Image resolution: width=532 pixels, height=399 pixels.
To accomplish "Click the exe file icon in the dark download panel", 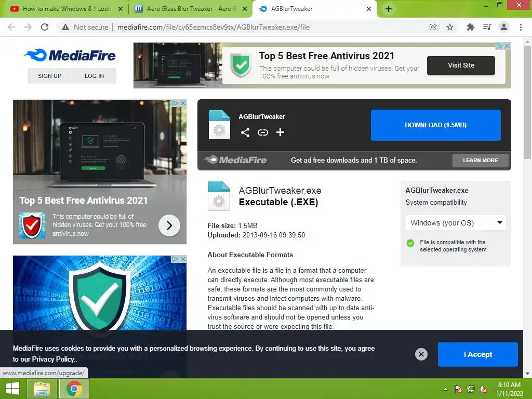I will [x=219, y=125].
